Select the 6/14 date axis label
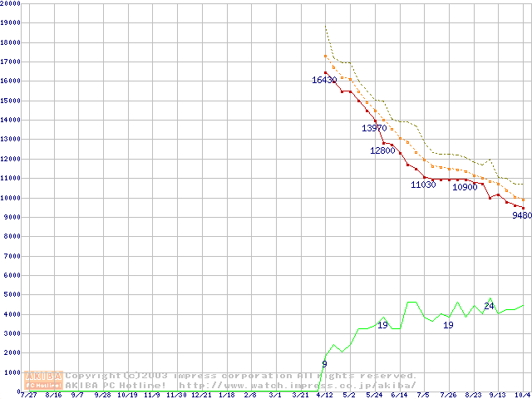The image size is (532, 399). [399, 396]
